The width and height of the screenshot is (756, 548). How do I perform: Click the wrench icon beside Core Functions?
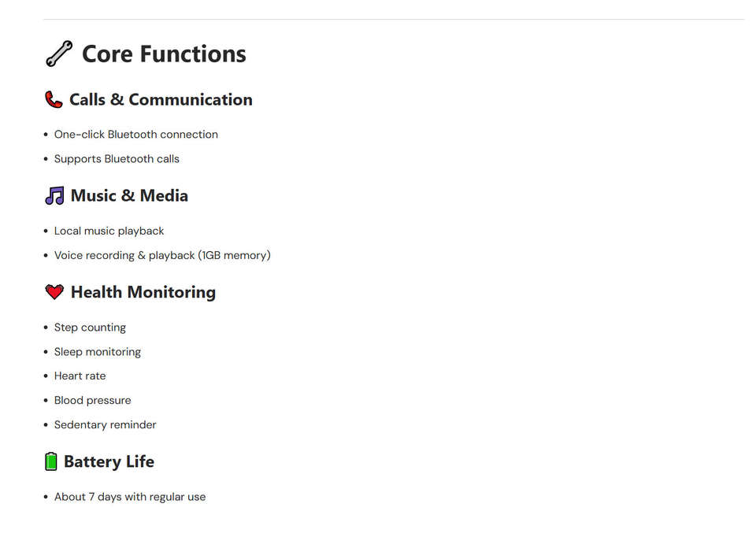(59, 54)
